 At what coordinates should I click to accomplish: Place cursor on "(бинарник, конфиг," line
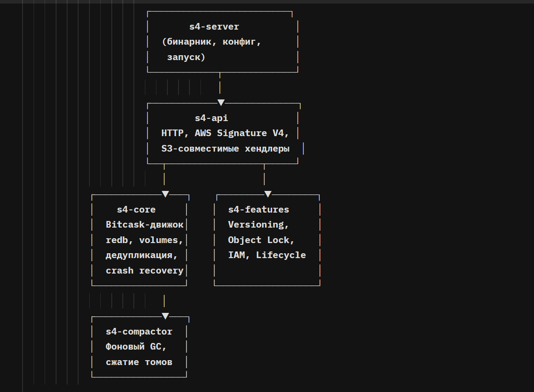click(212, 42)
